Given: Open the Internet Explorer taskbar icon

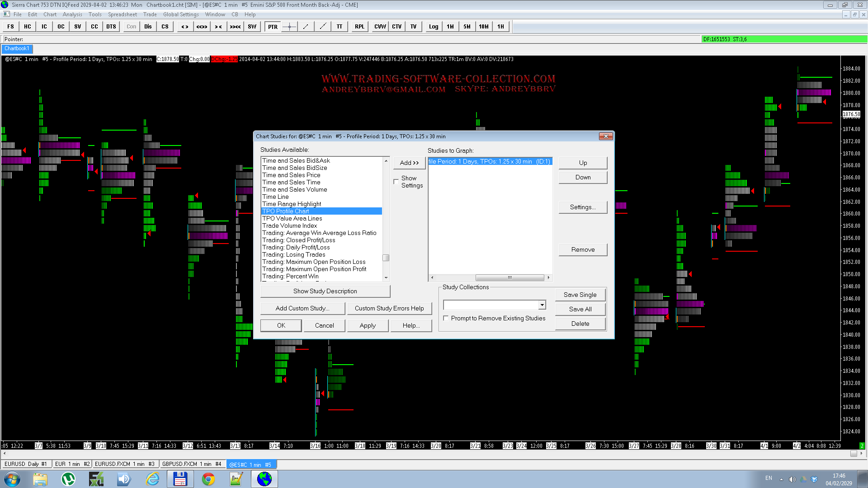Looking at the screenshot, I should 152,479.
